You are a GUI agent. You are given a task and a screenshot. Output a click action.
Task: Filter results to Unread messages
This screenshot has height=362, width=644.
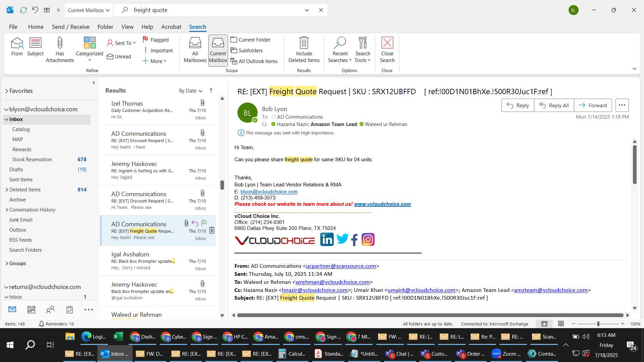click(x=119, y=56)
